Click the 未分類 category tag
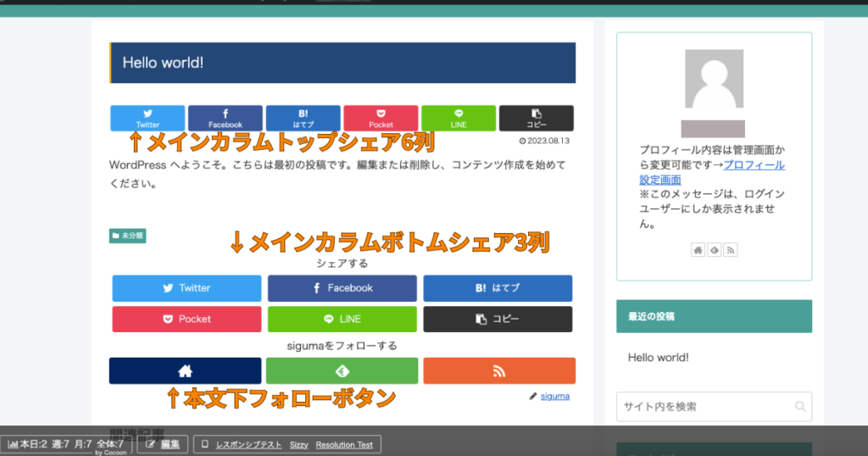Screen dimensions: 868x456 click(x=128, y=236)
